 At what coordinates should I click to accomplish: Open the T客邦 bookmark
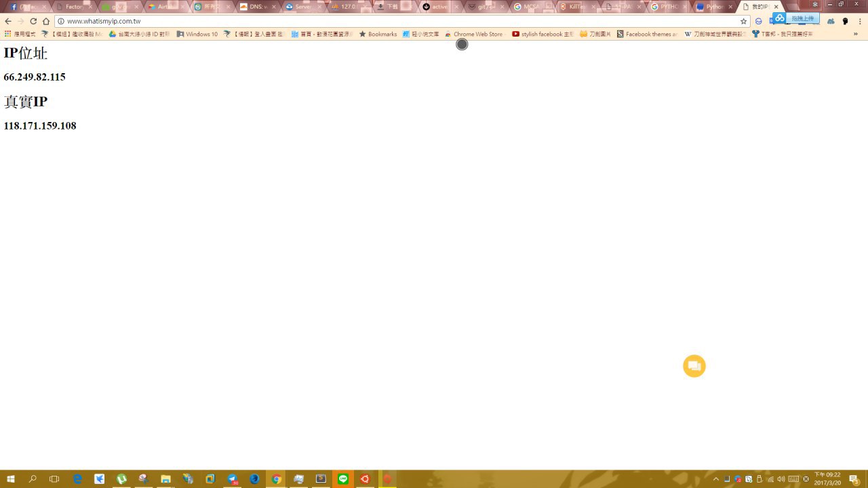click(782, 34)
